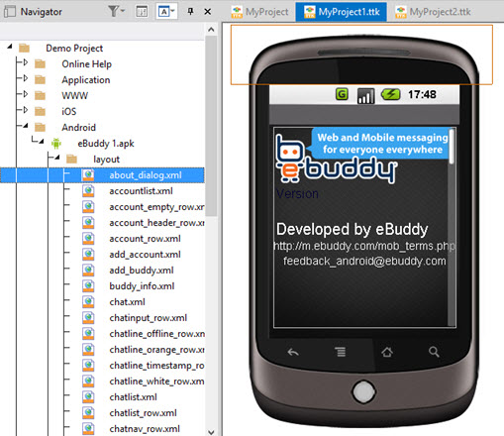
Task: Tap the phone's back button
Action: point(293,352)
